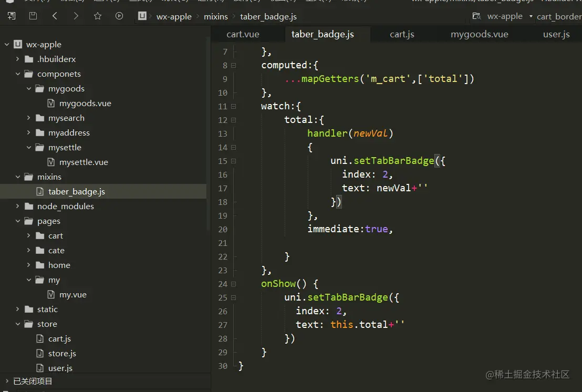This screenshot has width=582, height=392.
Task: Expand the cart folder
Action: pos(28,236)
